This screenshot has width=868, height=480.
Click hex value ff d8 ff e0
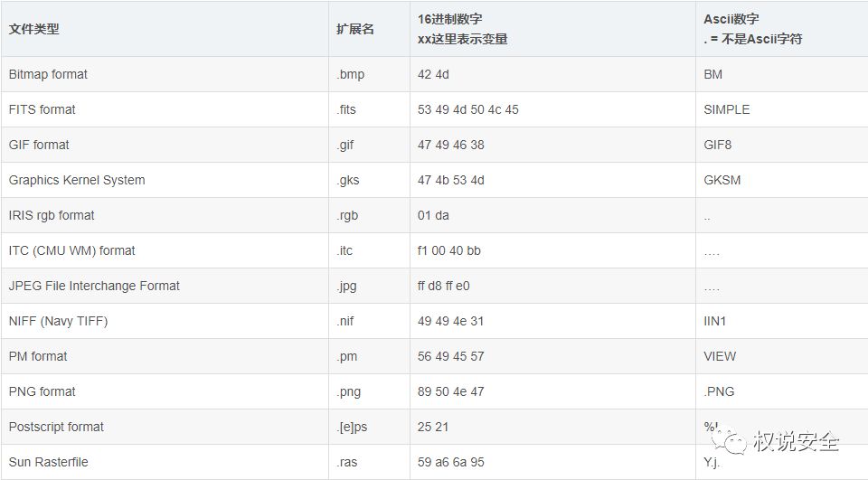444,286
